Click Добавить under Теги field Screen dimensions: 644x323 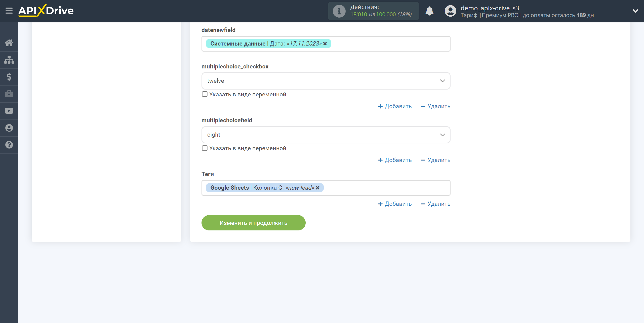tap(395, 204)
